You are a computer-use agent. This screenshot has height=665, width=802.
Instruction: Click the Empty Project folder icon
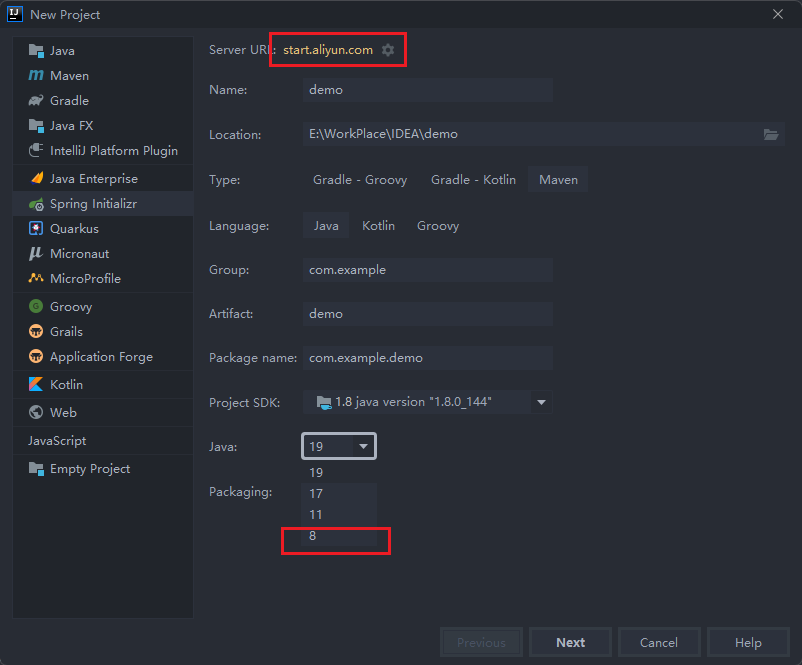36,469
